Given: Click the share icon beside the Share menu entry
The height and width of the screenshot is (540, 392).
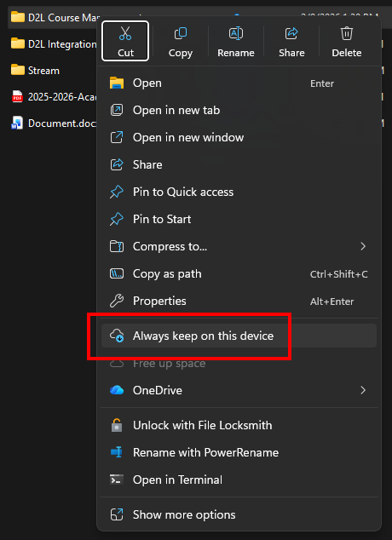Looking at the screenshot, I should click(117, 164).
